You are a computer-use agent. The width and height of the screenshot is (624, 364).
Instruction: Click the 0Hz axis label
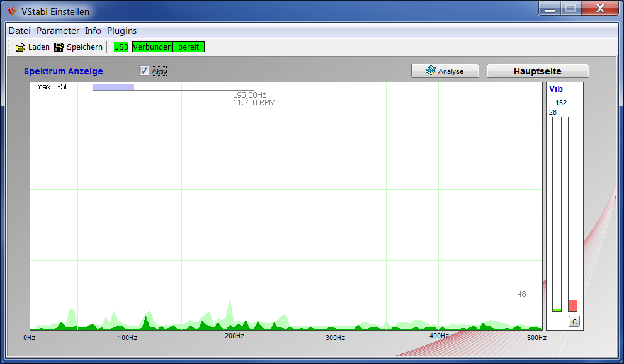tap(29, 338)
